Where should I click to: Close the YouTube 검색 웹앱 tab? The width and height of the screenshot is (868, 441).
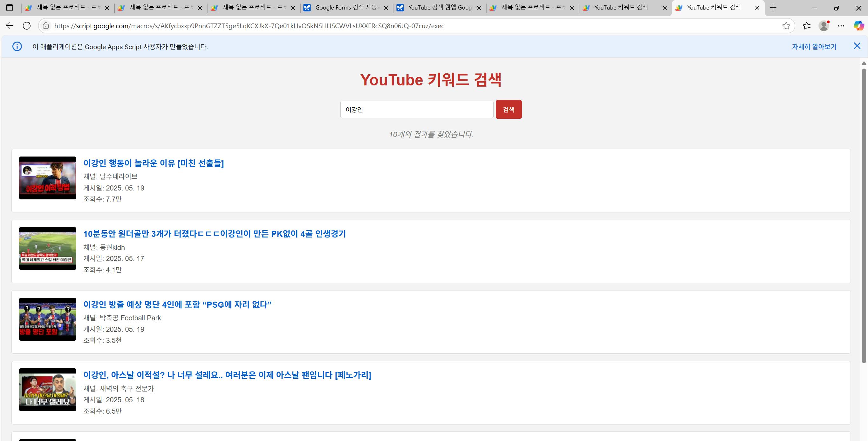click(479, 8)
